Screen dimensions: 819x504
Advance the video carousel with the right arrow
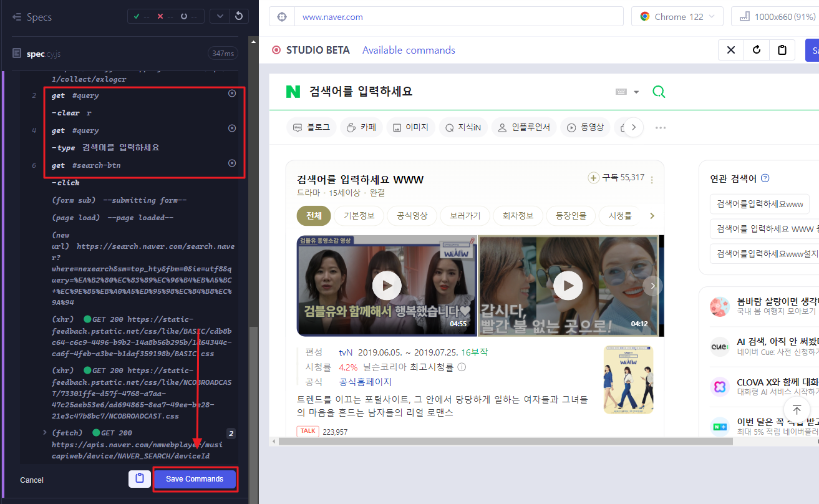[x=652, y=286]
